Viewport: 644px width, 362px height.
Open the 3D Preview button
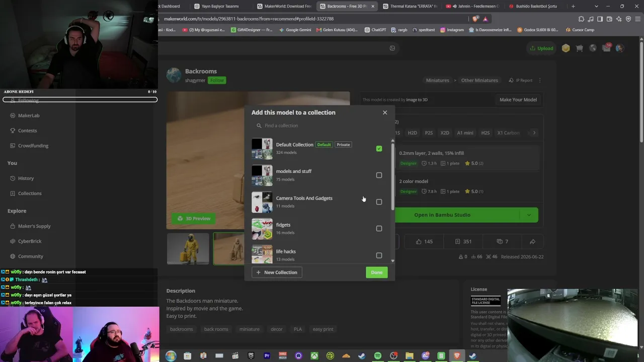[194, 219]
